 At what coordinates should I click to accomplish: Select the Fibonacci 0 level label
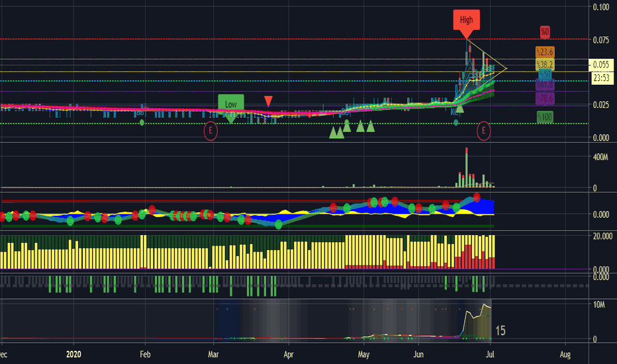(545, 32)
